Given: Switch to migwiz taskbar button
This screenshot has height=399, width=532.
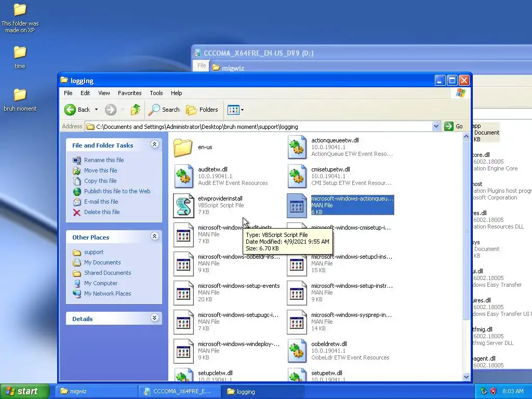Looking at the screenshot, I should (96, 391).
